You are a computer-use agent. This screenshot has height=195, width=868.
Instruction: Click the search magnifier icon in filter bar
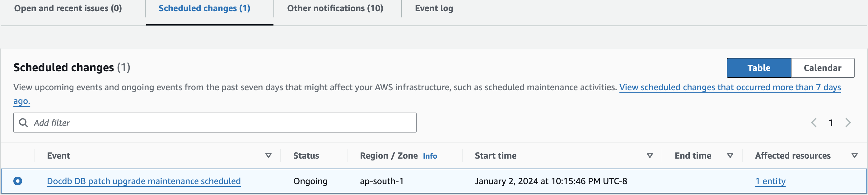[24, 122]
